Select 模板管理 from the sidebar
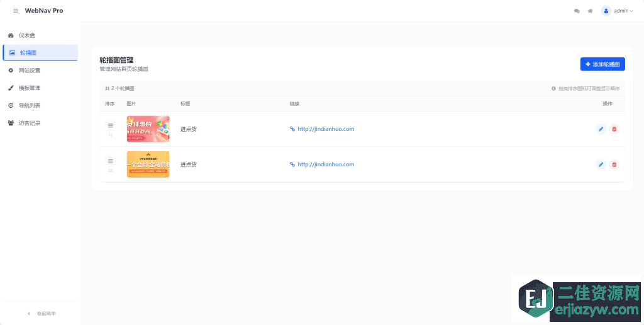Image resolution: width=644 pixels, height=325 pixels. click(x=29, y=88)
